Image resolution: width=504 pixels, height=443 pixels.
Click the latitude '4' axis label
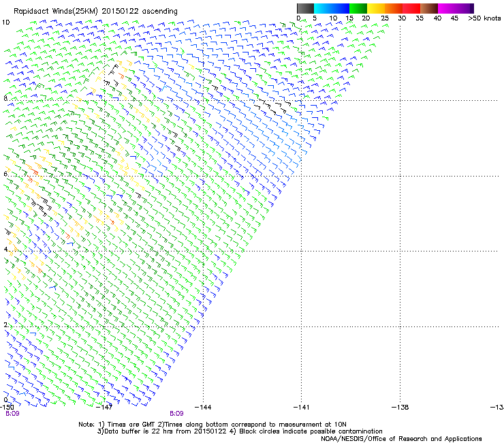[5, 249]
